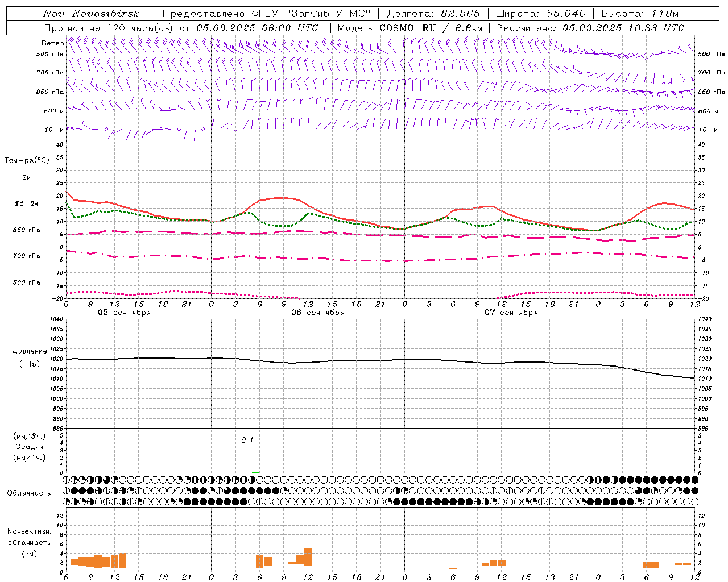Click the Nov_Novosibirsk station title
This screenshot has width=728, height=582.
(92, 14)
